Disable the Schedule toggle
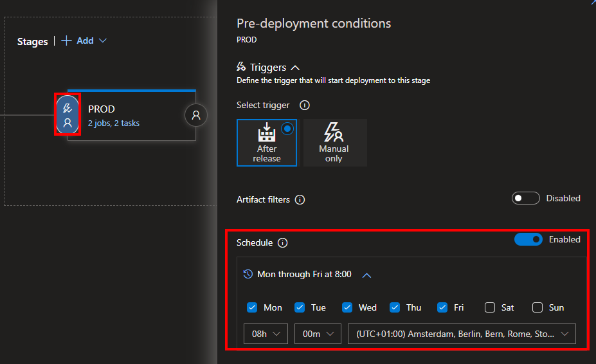This screenshot has width=596, height=364. point(528,239)
